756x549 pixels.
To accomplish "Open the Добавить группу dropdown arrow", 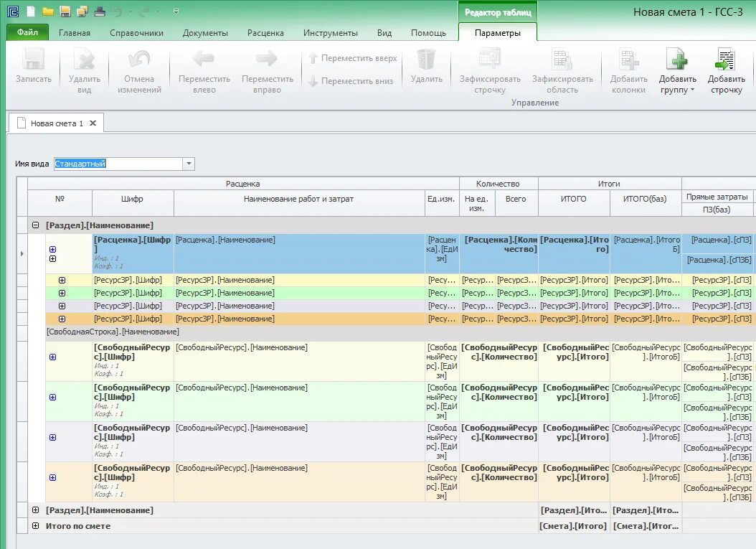I will (692, 90).
